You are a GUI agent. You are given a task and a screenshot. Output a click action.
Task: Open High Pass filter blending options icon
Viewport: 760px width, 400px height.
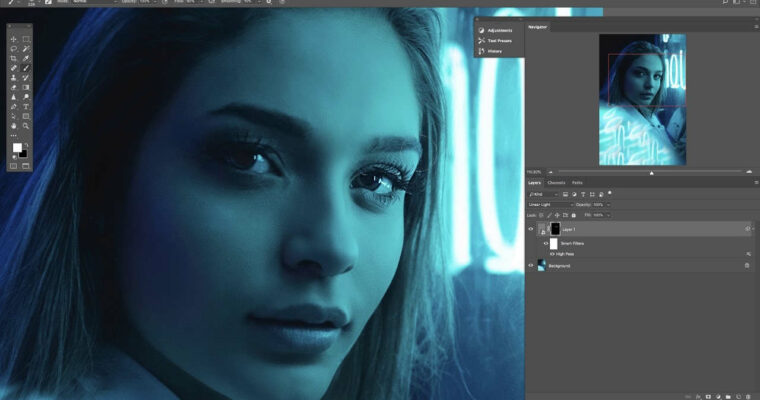click(x=749, y=254)
